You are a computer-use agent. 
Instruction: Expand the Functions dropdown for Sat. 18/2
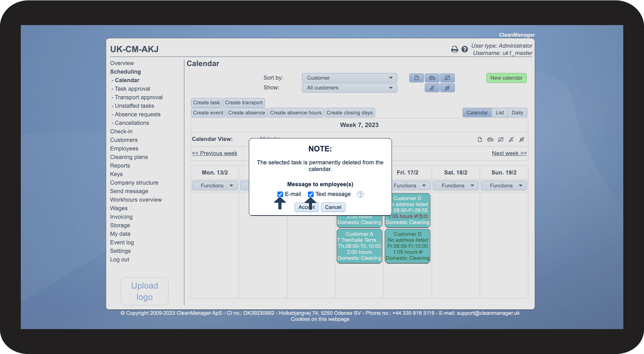(x=456, y=186)
